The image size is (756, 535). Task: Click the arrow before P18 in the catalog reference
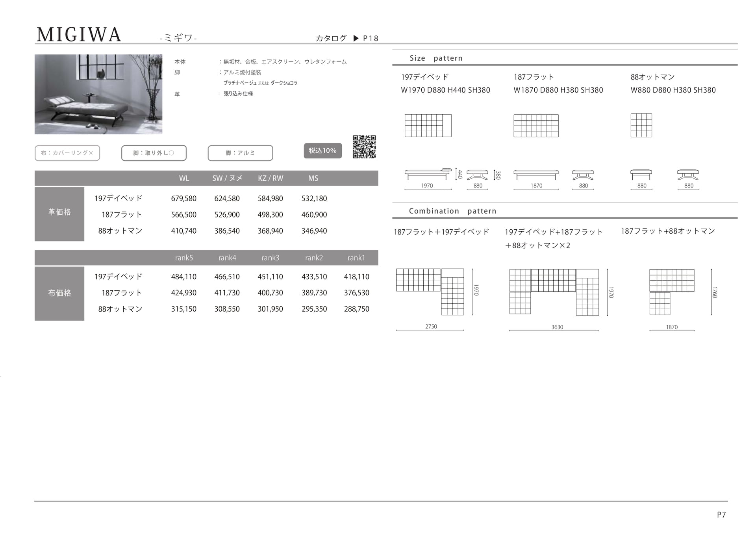click(x=356, y=38)
